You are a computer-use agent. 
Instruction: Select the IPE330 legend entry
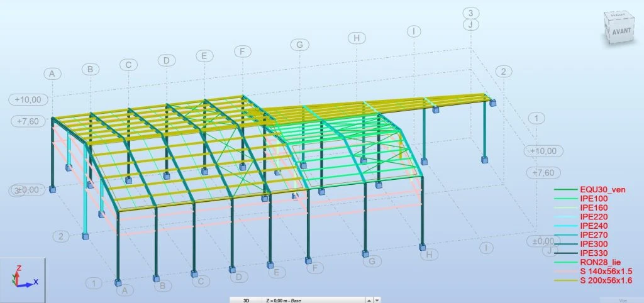click(594, 253)
